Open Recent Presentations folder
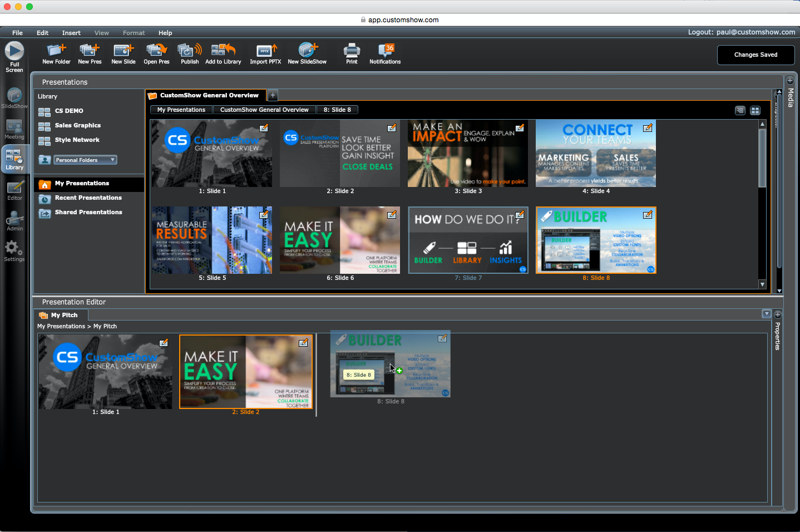Screen dimensions: 800x532 pyautogui.click(x=89, y=198)
